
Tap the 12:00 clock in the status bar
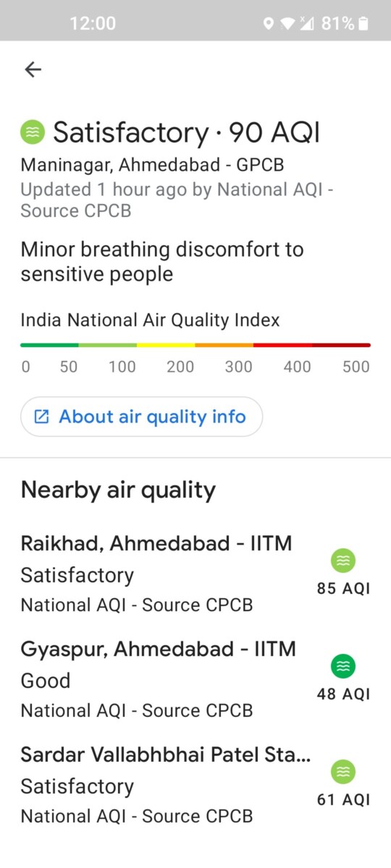93,24
